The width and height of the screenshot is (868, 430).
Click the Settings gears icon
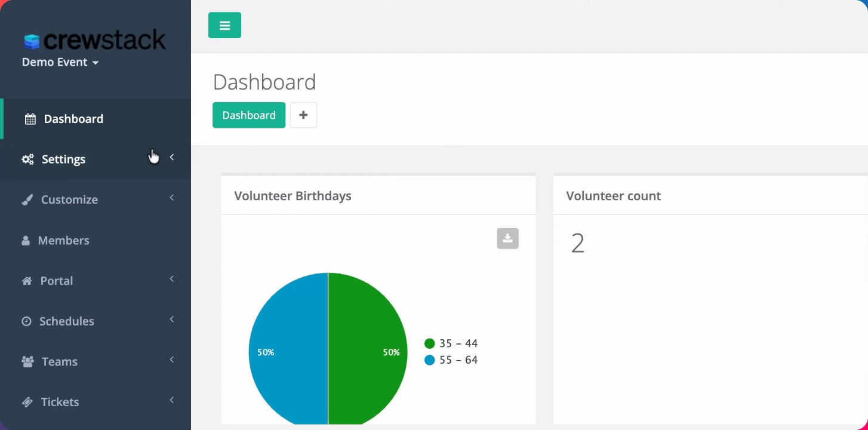point(27,159)
